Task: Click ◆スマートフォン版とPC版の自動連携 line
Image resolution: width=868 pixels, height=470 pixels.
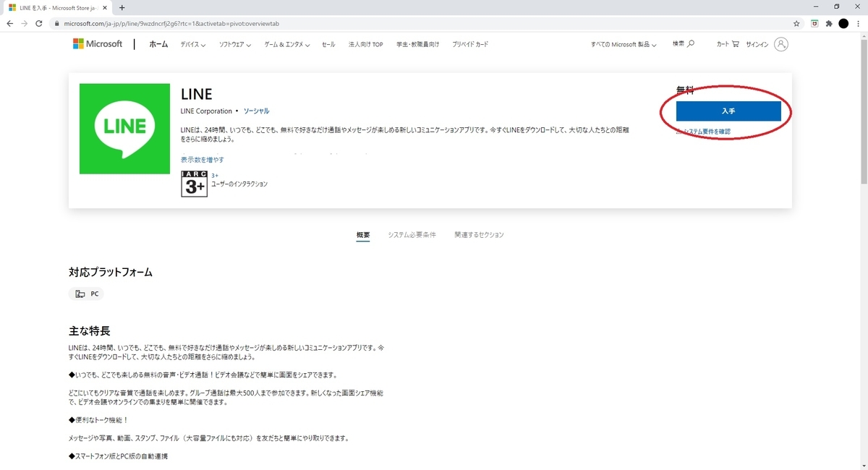Action: (119, 457)
